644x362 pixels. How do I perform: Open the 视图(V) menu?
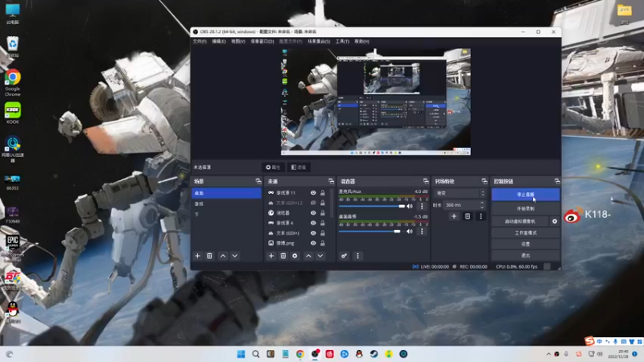click(x=237, y=42)
